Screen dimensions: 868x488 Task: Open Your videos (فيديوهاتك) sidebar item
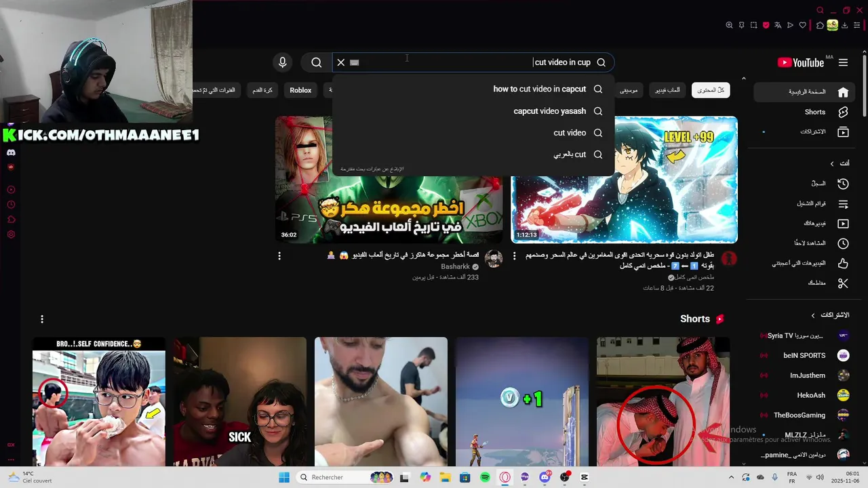806,223
